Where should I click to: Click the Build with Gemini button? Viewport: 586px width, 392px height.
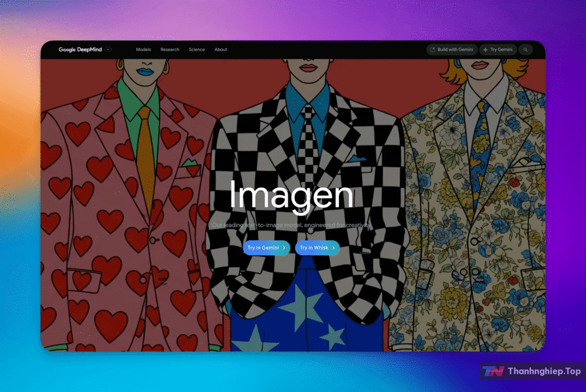(x=452, y=49)
